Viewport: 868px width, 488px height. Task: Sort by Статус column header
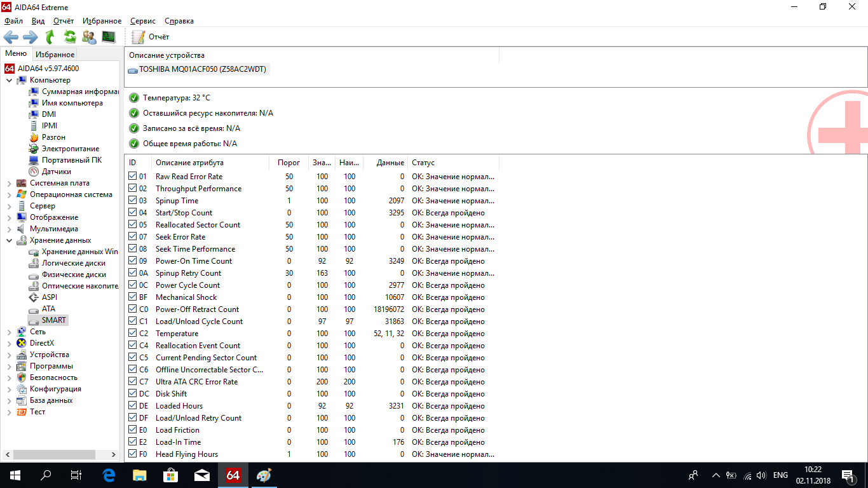[453, 163]
